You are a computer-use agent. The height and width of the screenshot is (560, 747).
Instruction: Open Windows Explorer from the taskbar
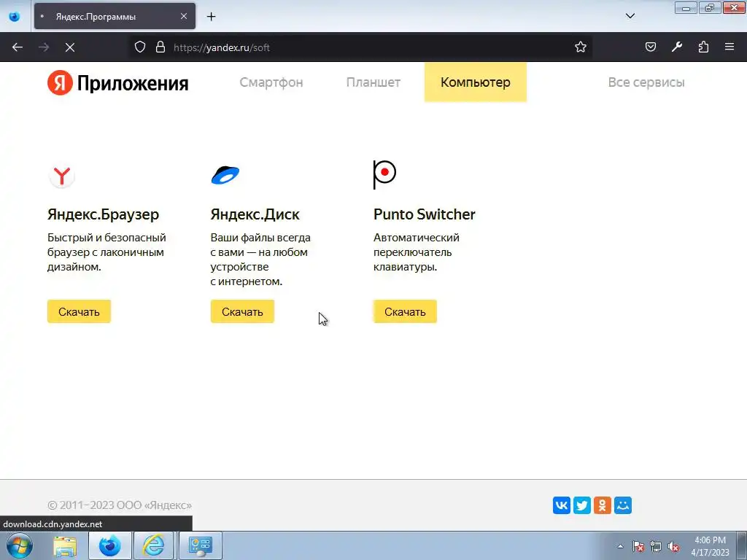[65, 545]
